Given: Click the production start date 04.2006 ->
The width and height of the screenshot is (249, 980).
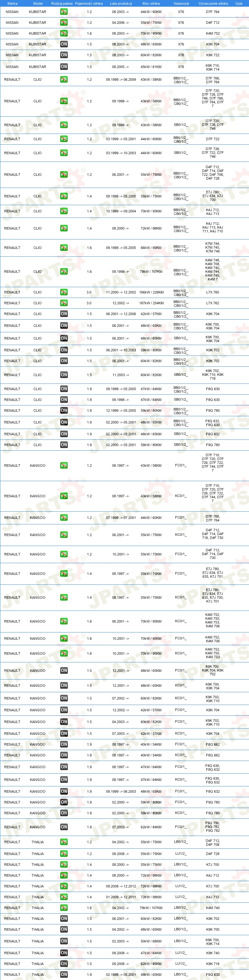Looking at the screenshot, I should [120, 23].
